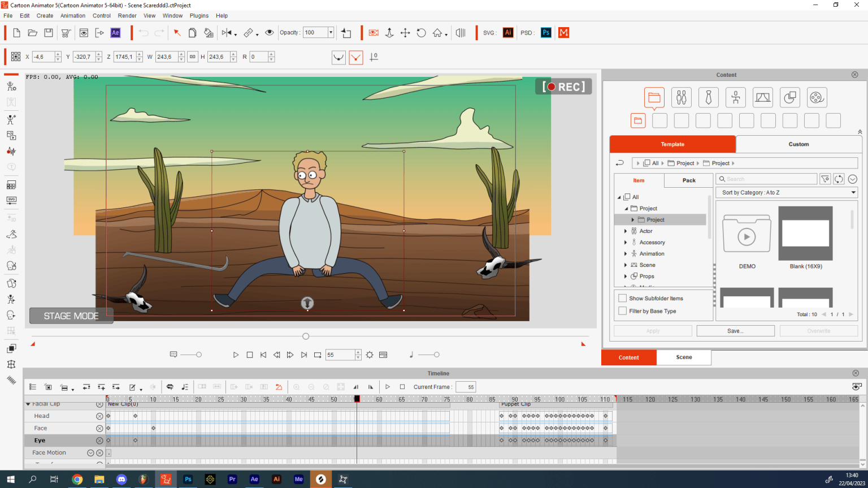Screen dimensions: 868x488
Task: Click the Save Project icon
Action: (x=49, y=33)
